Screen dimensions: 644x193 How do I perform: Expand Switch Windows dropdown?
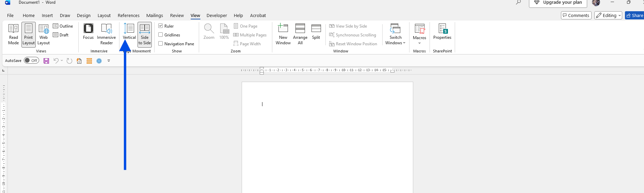click(395, 34)
